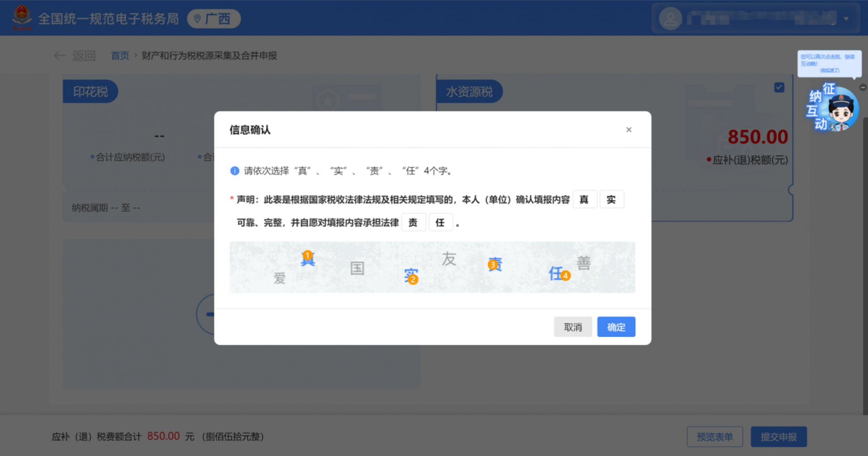
Task: Close the 信息确认 dialog
Action: [x=628, y=130]
